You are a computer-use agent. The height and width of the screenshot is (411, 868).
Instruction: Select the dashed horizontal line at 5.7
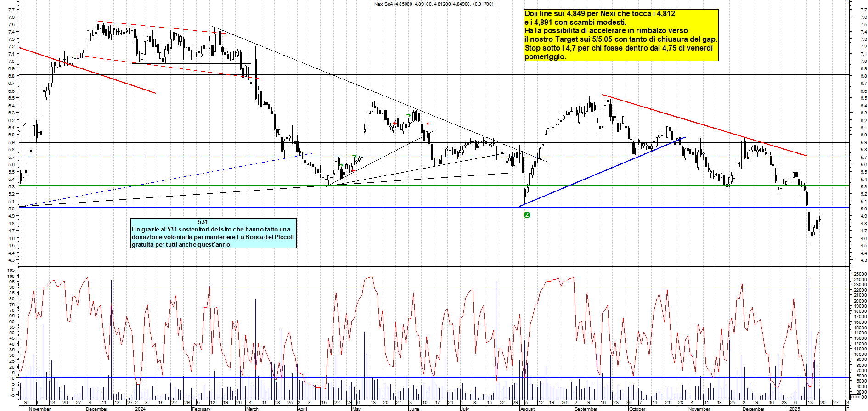point(434,156)
